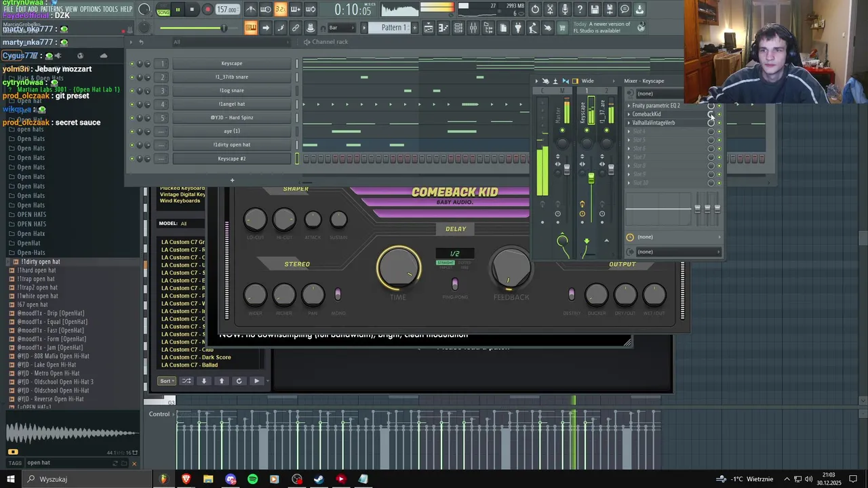Add a new channel with the plus button
This screenshot has width=868, height=488.
[232, 180]
